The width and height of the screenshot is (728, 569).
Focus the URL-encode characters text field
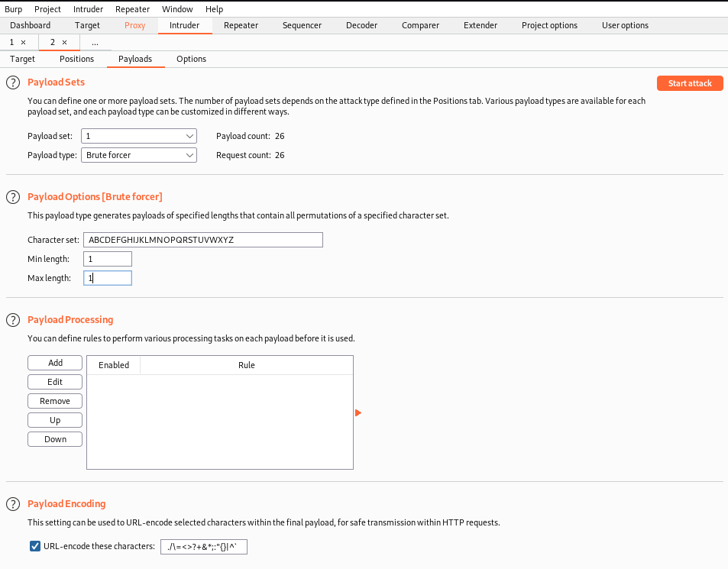204,547
